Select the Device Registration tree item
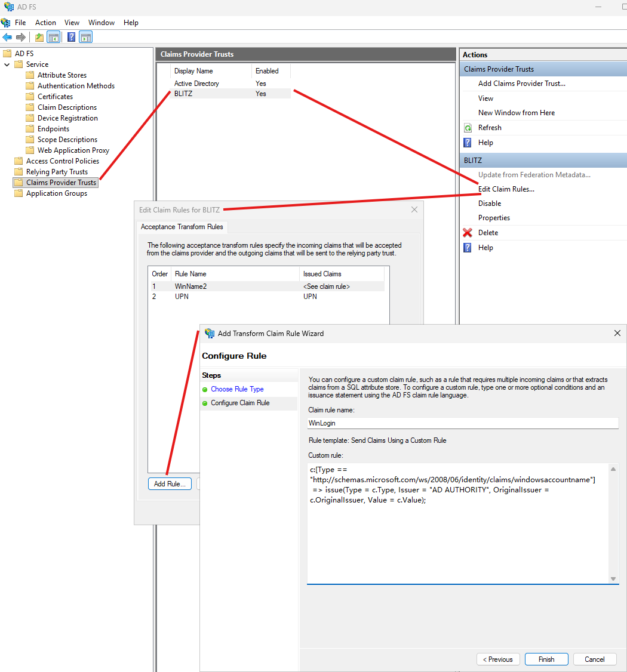 pos(67,118)
